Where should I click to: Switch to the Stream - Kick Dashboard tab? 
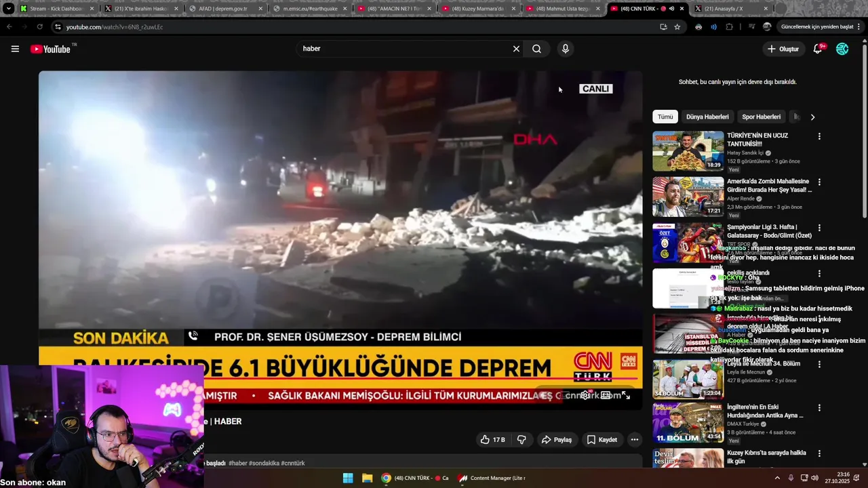56,9
